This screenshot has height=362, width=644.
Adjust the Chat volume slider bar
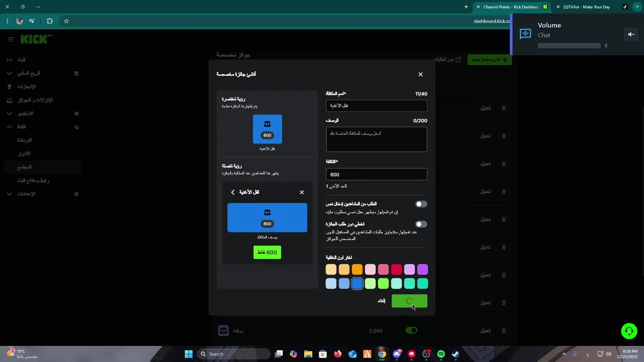pyautogui.click(x=569, y=45)
